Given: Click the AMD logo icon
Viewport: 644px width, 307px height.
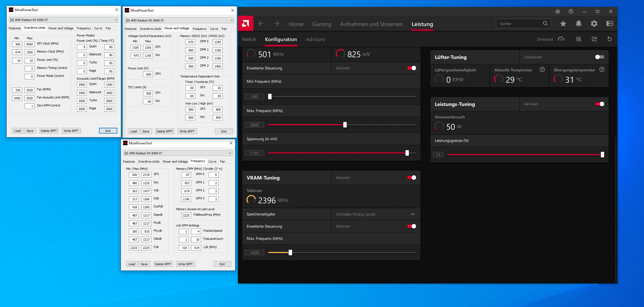Looking at the screenshot, I should (x=245, y=24).
